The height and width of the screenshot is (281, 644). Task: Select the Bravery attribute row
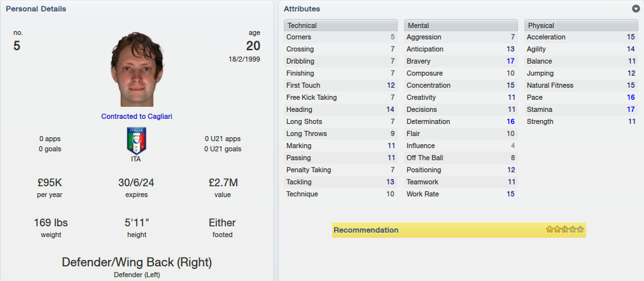(461, 61)
